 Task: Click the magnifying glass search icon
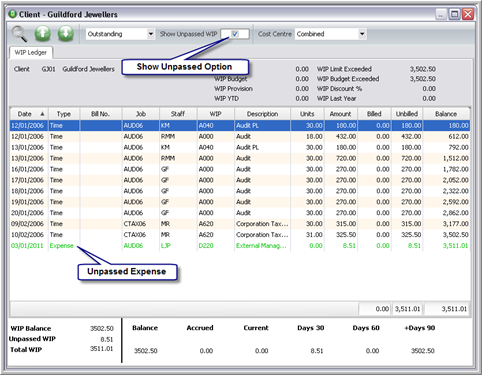coord(19,34)
